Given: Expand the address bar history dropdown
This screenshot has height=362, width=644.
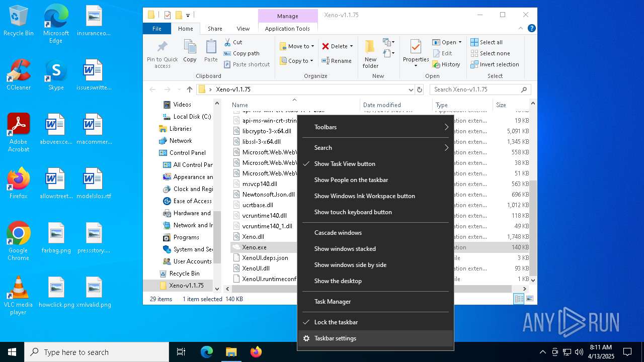Looking at the screenshot, I should pyautogui.click(x=411, y=89).
